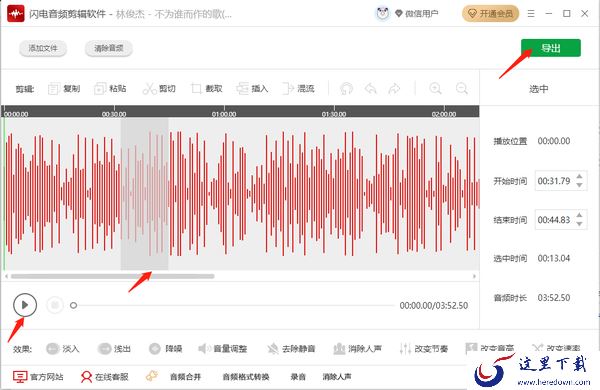Click the gray selected region in waveform
600x390 pixels.
[x=145, y=193]
